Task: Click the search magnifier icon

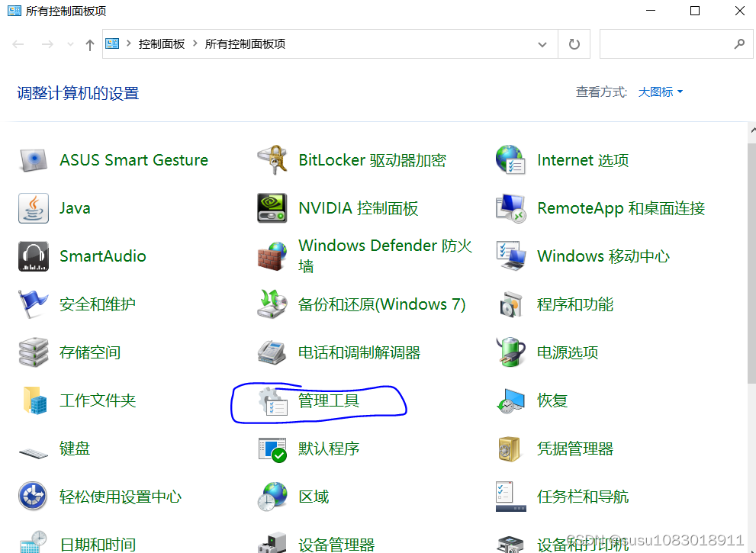Action: 739,44
